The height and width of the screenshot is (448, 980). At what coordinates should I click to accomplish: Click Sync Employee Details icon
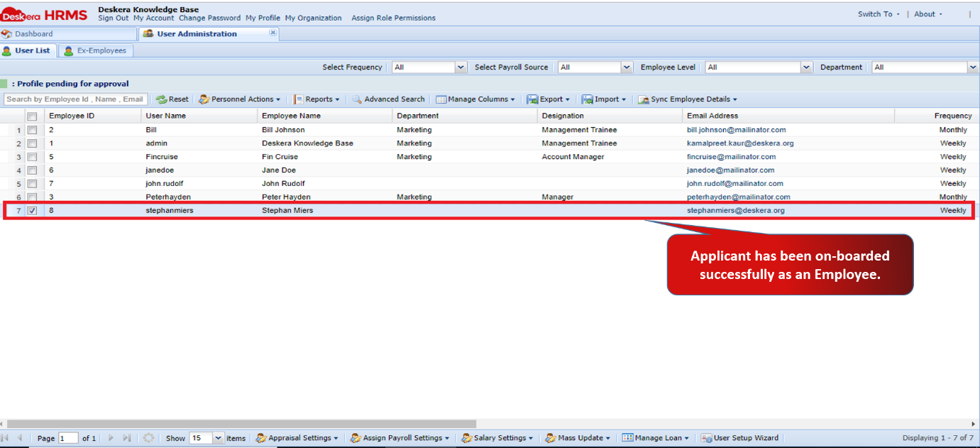click(x=643, y=99)
